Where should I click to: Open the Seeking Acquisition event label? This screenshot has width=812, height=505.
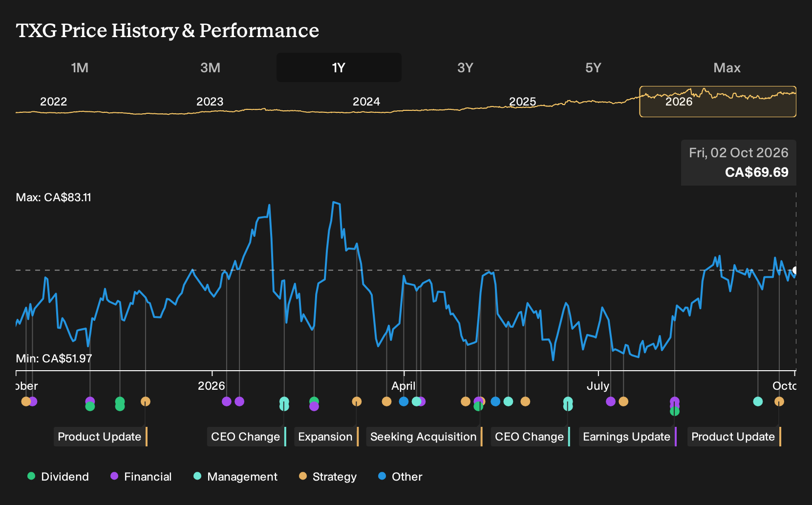(x=424, y=437)
